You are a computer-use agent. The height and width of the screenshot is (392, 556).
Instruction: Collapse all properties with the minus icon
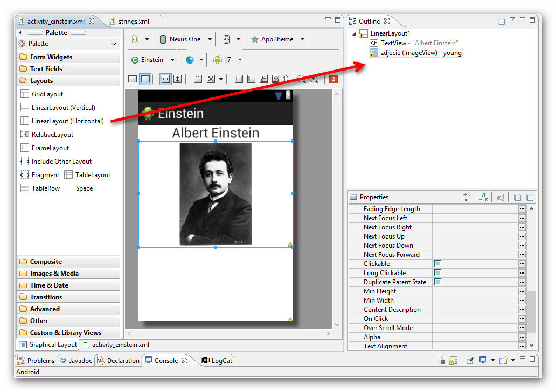pyautogui.click(x=530, y=198)
